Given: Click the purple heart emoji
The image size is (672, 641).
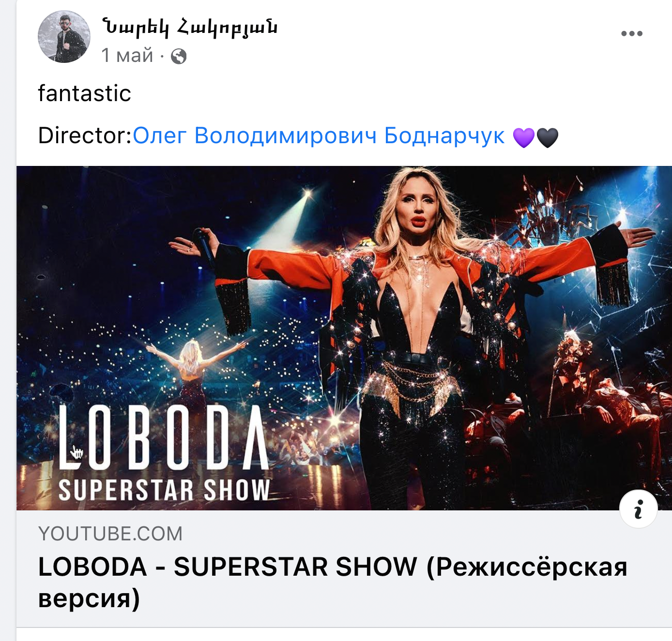Looking at the screenshot, I should (523, 137).
